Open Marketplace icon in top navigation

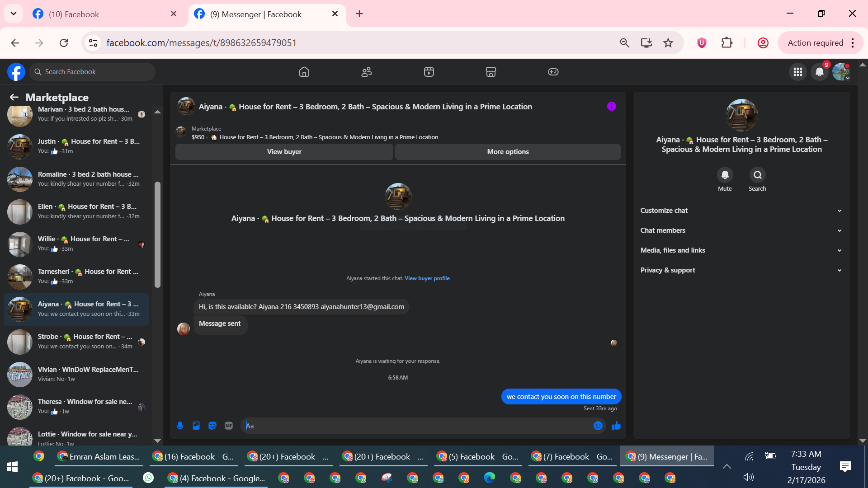[x=491, y=72]
